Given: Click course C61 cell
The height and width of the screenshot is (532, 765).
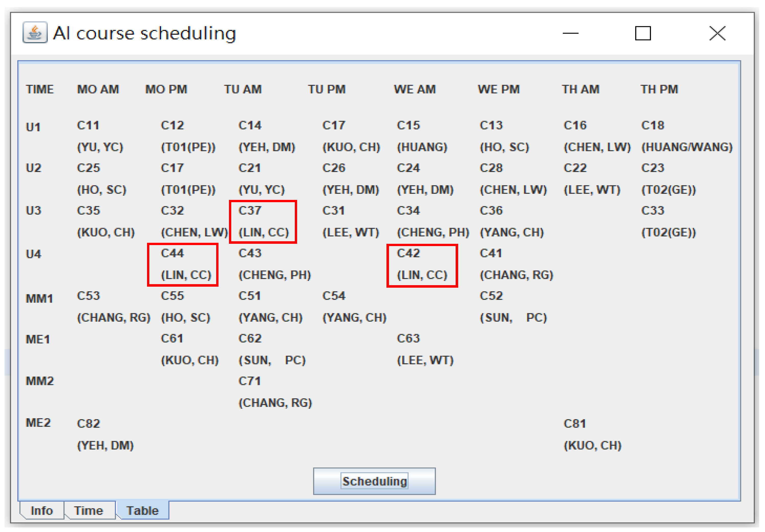Looking at the screenshot, I should (x=172, y=338).
